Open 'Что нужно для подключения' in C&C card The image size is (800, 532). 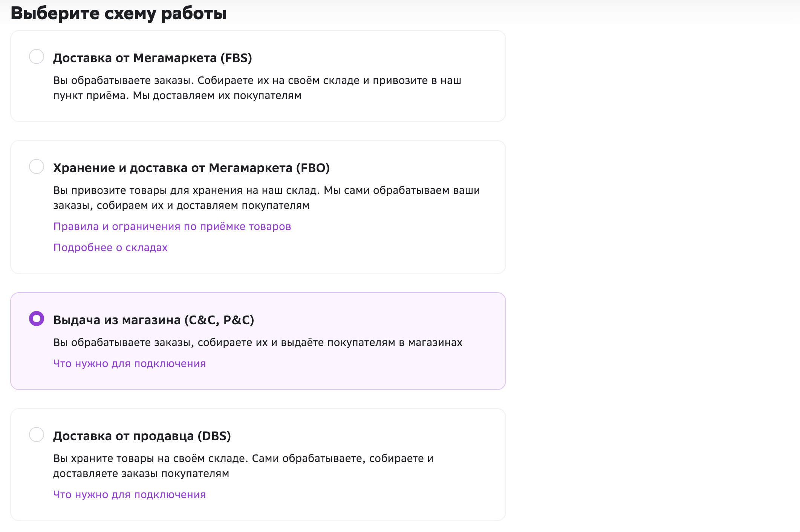click(130, 364)
